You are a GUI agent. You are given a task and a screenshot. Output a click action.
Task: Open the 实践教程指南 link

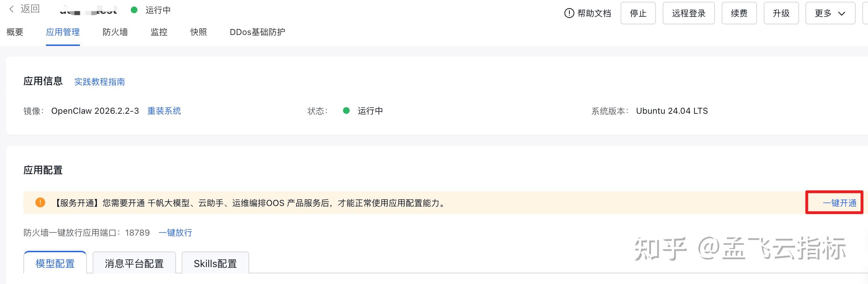pos(99,82)
